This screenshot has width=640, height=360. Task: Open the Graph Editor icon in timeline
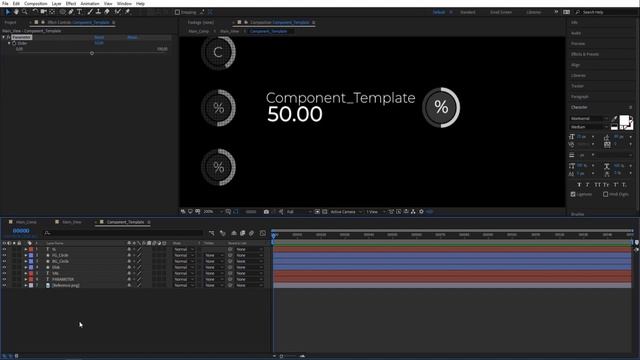click(x=262, y=233)
